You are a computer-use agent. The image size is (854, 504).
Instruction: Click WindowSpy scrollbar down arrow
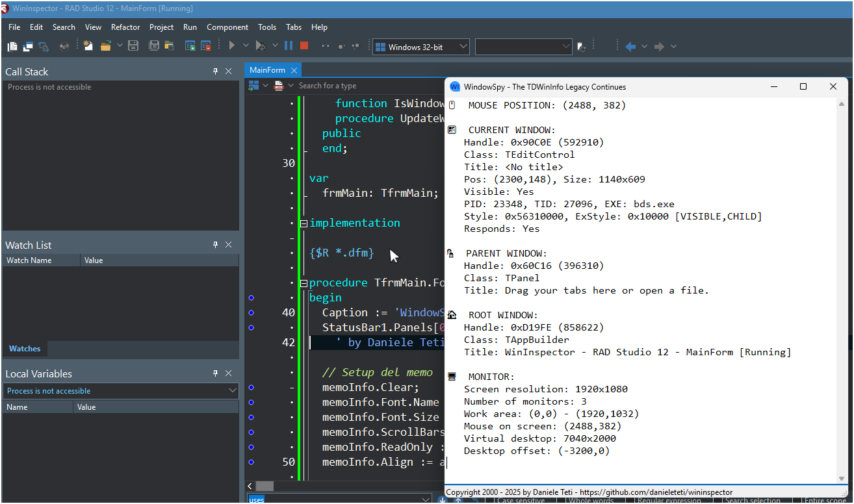(x=842, y=480)
